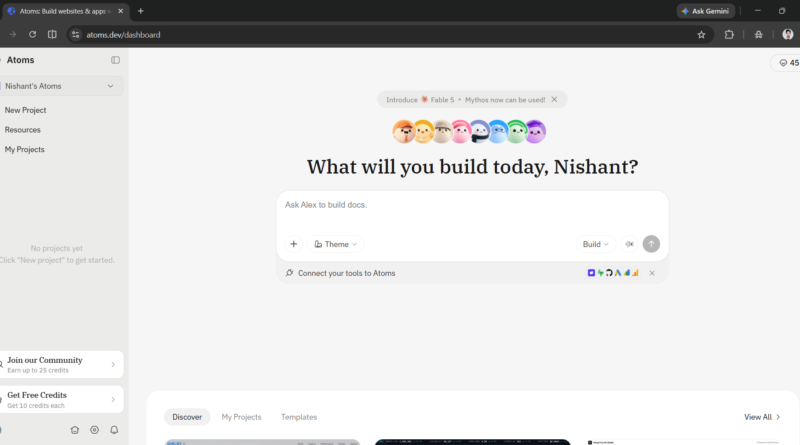Open Join our Community card

pyautogui.click(x=61, y=364)
